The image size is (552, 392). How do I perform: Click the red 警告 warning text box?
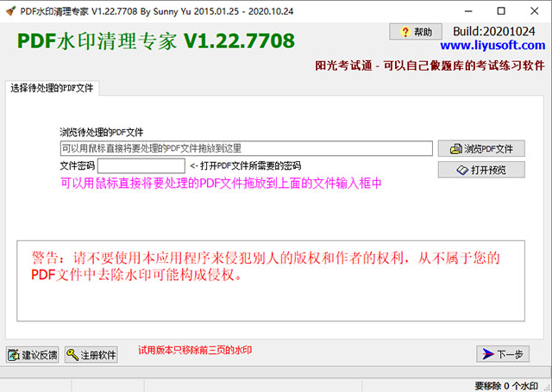(271, 281)
